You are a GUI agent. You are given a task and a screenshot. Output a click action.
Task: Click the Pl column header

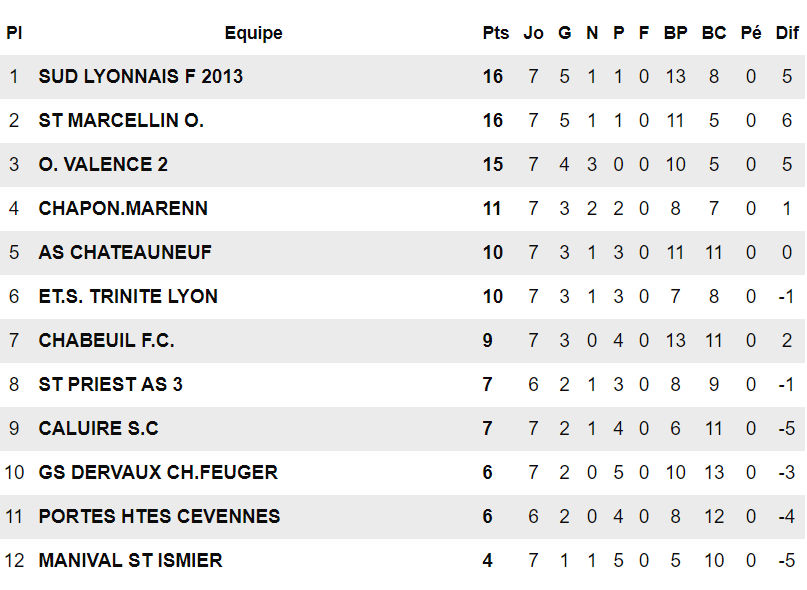tap(14, 33)
